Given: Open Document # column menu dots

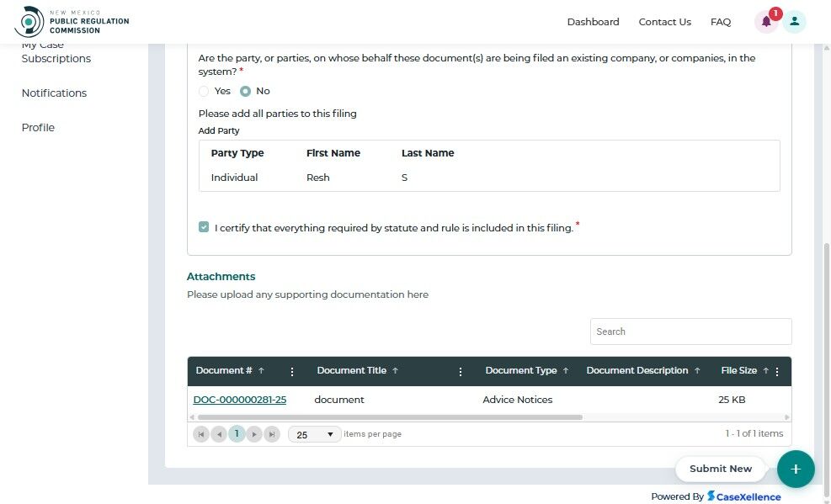Looking at the screenshot, I should [x=292, y=372].
